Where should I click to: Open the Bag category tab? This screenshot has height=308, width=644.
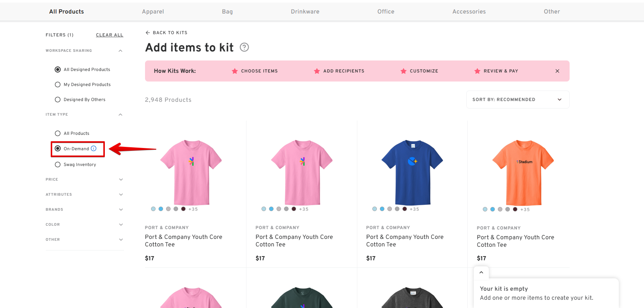point(227,12)
